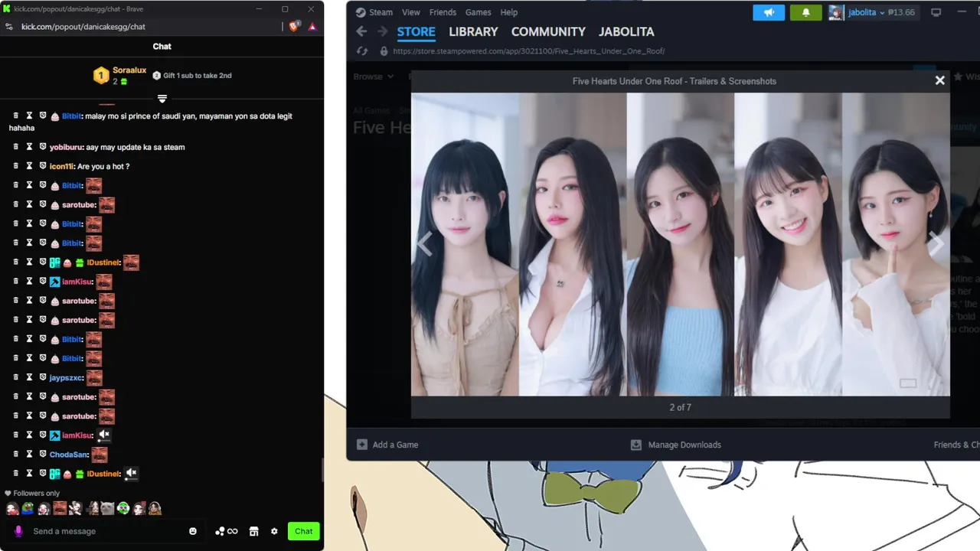Timeout ChodaSan with the hourglass icon
980x551 pixels.
point(29,454)
